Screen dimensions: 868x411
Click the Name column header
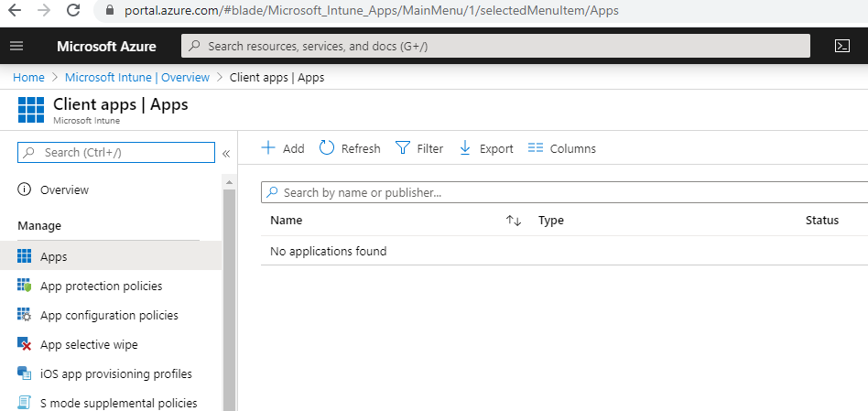pyautogui.click(x=287, y=221)
